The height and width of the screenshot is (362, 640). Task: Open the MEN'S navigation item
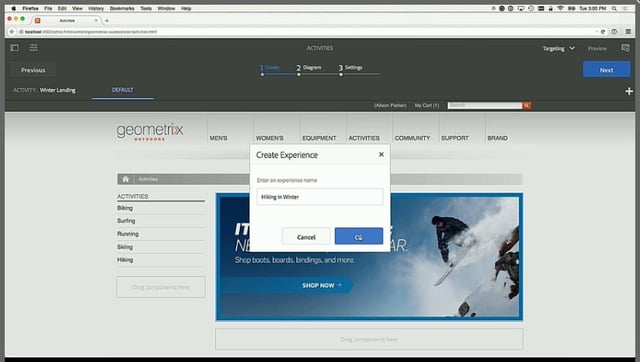coord(218,138)
